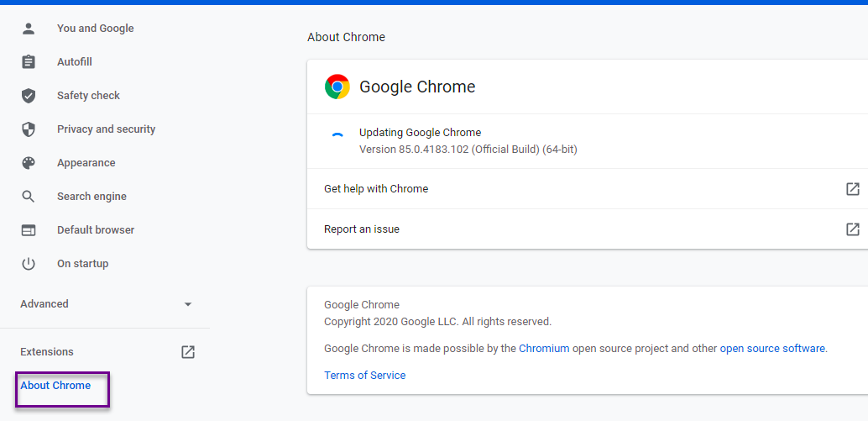Image resolution: width=868 pixels, height=421 pixels.
Task: Click the Privacy and security shield icon
Action: pos(29,129)
